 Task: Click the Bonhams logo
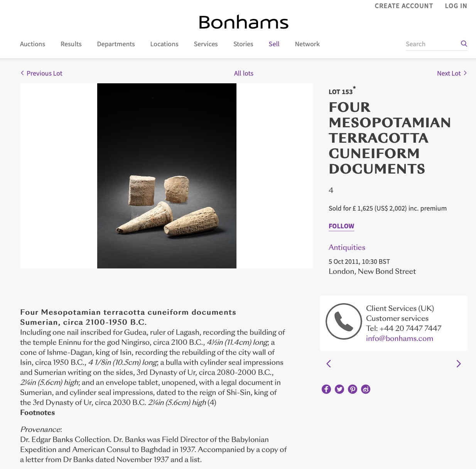tap(243, 22)
